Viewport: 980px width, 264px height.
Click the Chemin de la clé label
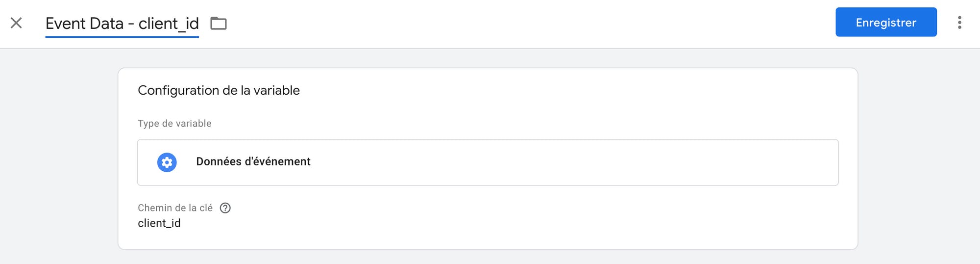click(175, 208)
